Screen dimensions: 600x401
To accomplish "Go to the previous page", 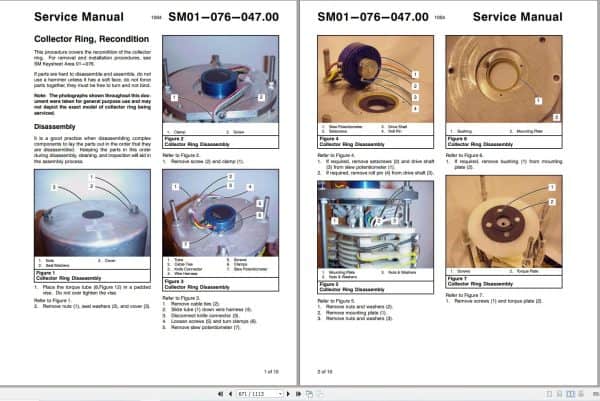I will pos(230,394).
